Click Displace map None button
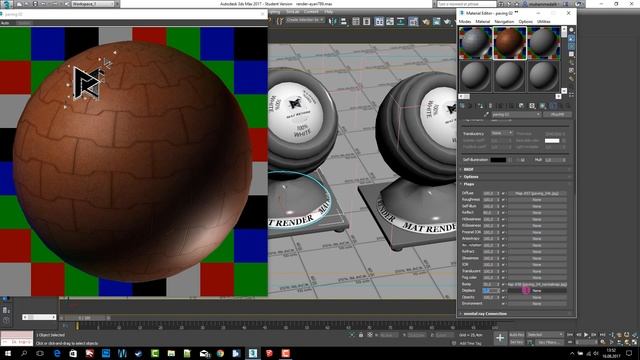Image resolution: width=640 pixels, height=360 pixels. point(537,291)
